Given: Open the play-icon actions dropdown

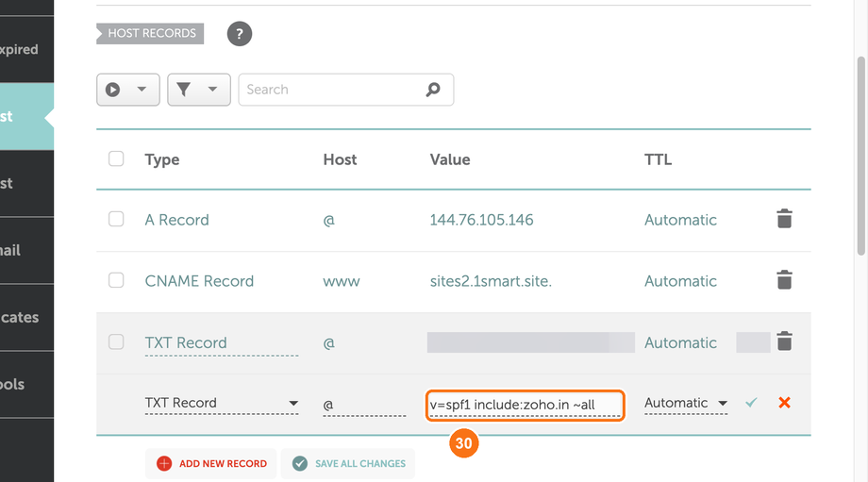Looking at the screenshot, I should 128,90.
